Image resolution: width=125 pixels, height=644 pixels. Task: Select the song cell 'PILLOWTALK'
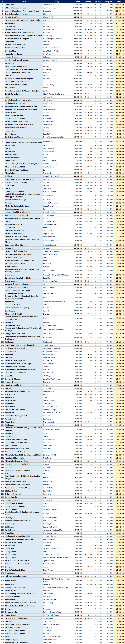[x=57, y=354]
